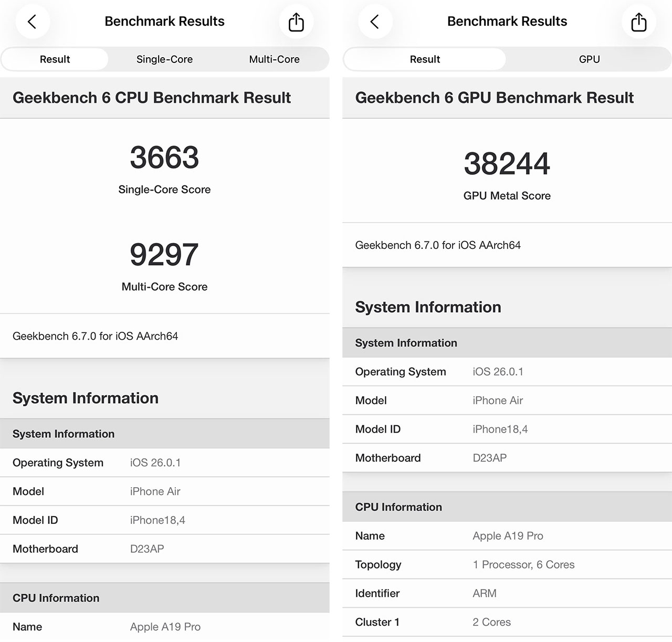Share the CPU benchmark result
Image resolution: width=672 pixels, height=642 pixels.
[x=296, y=22]
